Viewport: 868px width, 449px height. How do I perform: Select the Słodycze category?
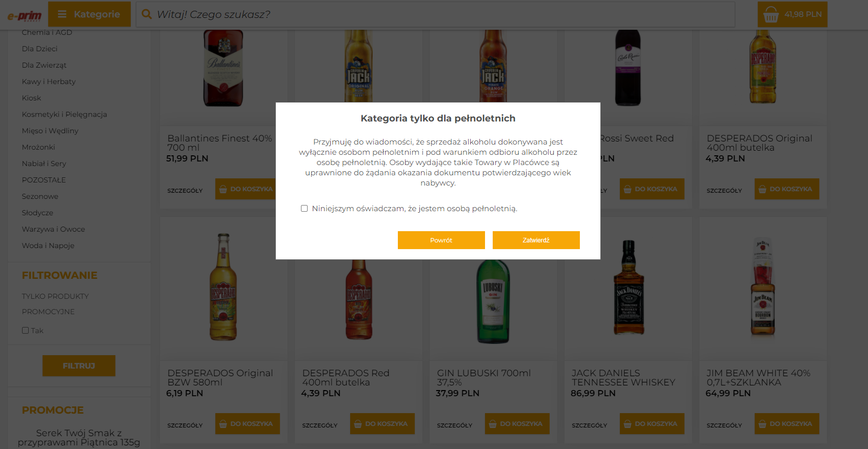37,213
